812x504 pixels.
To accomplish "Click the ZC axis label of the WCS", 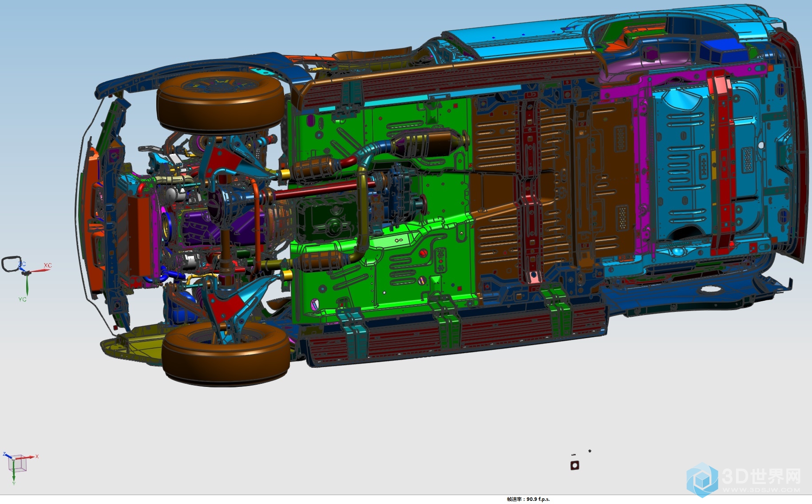I will point(22,264).
